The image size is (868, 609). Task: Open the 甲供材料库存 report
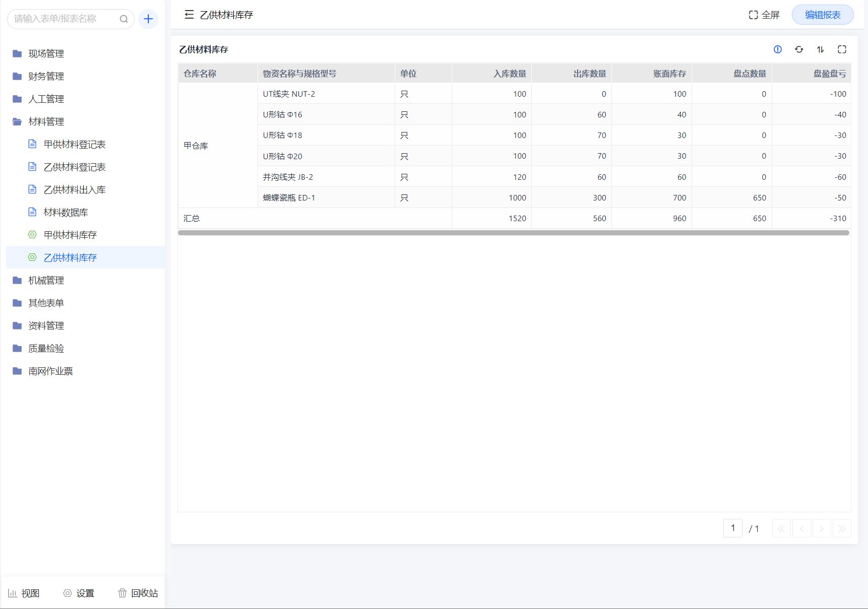coord(70,235)
